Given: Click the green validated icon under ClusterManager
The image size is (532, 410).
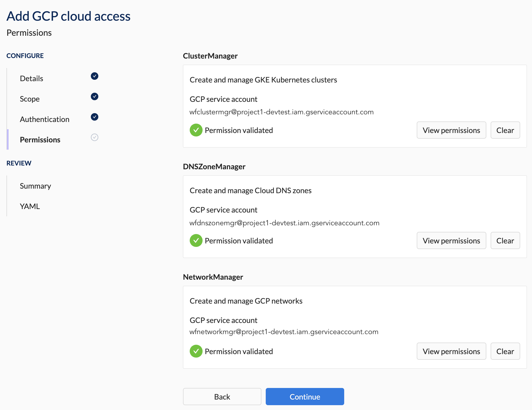Looking at the screenshot, I should point(196,130).
